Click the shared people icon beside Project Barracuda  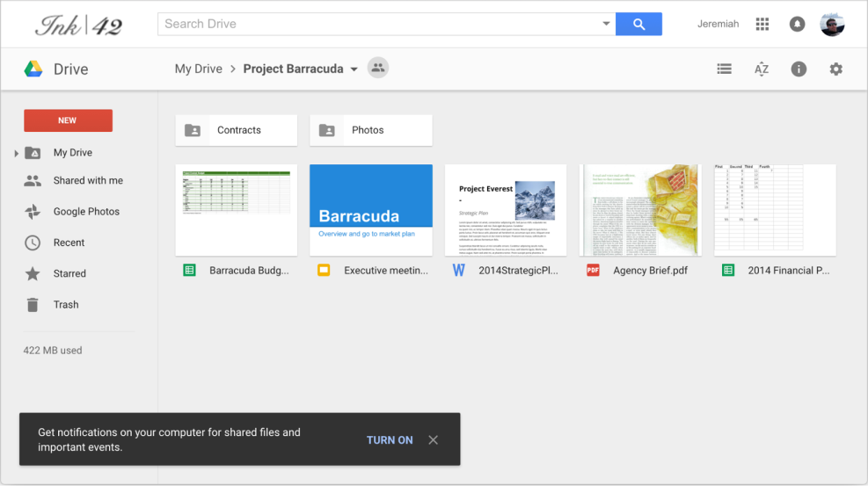click(378, 68)
